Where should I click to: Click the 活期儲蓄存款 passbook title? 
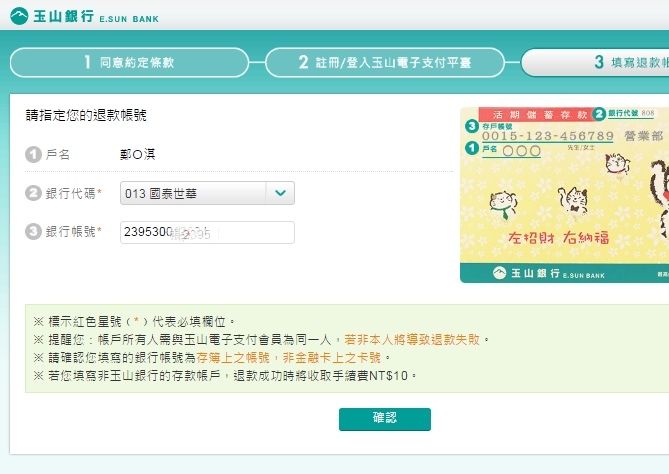[x=540, y=114]
